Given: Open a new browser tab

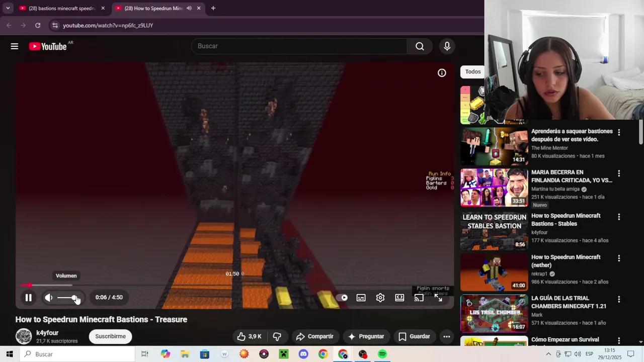Looking at the screenshot, I should [213, 9].
